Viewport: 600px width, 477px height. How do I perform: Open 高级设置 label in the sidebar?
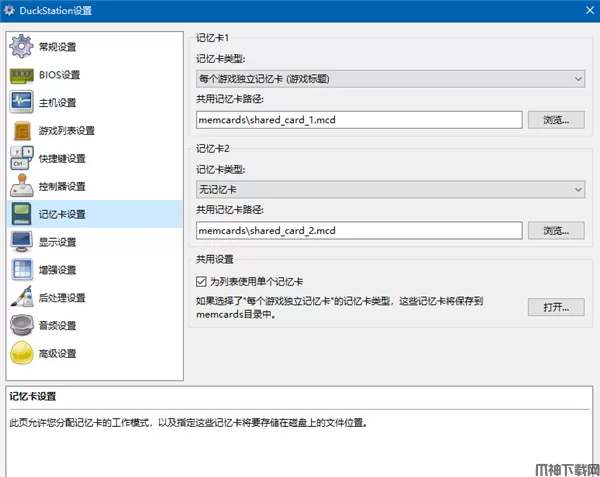57,353
